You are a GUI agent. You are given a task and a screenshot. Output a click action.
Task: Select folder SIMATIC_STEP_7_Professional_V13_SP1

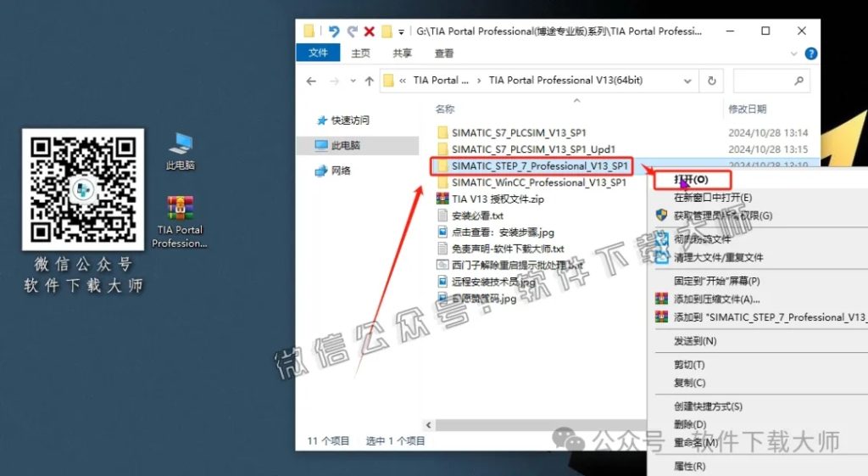[x=540, y=166]
